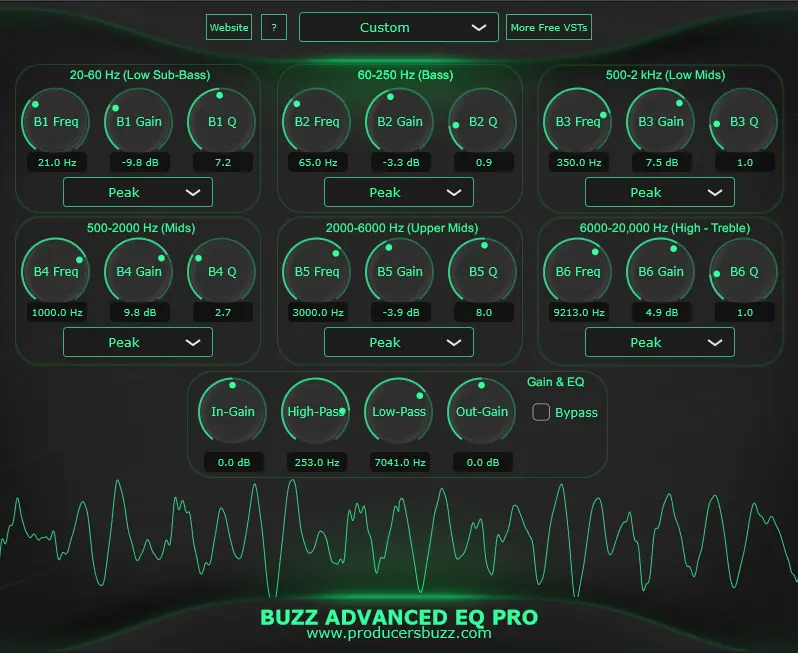
Task: Click the 65.0 Hz value field
Action: pos(318,162)
